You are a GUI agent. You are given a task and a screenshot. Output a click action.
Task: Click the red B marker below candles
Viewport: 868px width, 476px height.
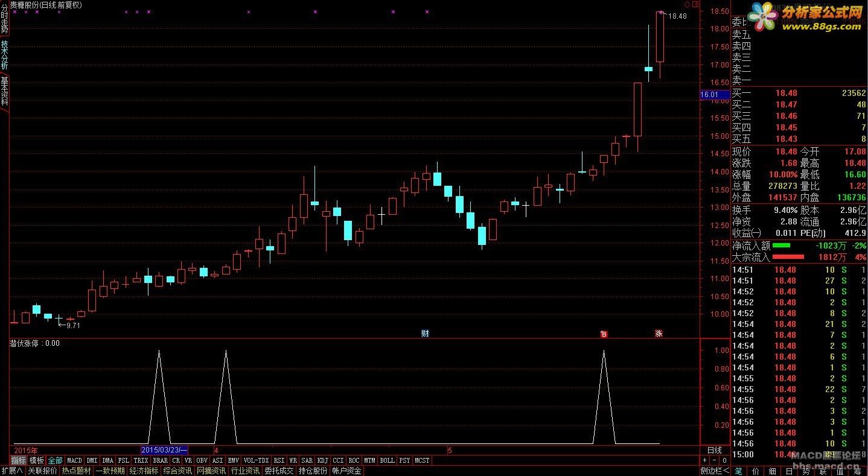604,334
